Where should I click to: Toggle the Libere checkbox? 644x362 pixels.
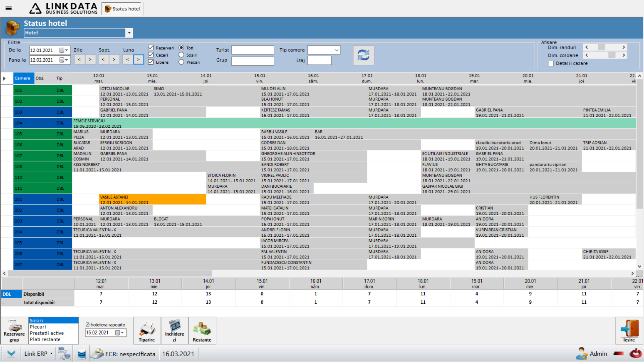click(x=151, y=62)
